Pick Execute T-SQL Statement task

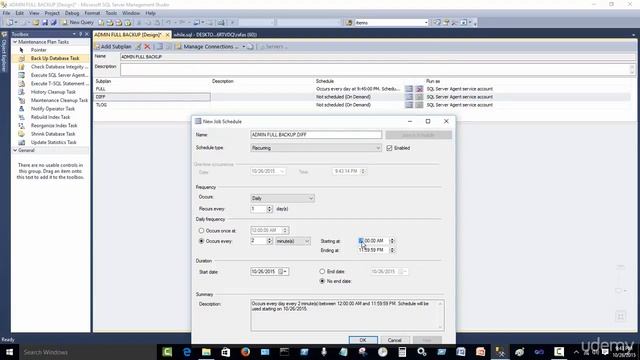pyautogui.click(x=58, y=83)
